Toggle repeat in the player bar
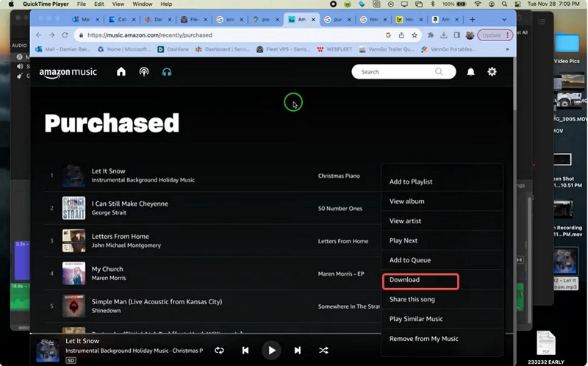 (x=219, y=351)
